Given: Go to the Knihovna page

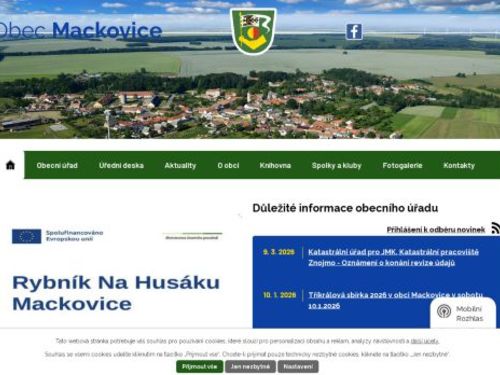Looking at the screenshot, I should tap(275, 165).
